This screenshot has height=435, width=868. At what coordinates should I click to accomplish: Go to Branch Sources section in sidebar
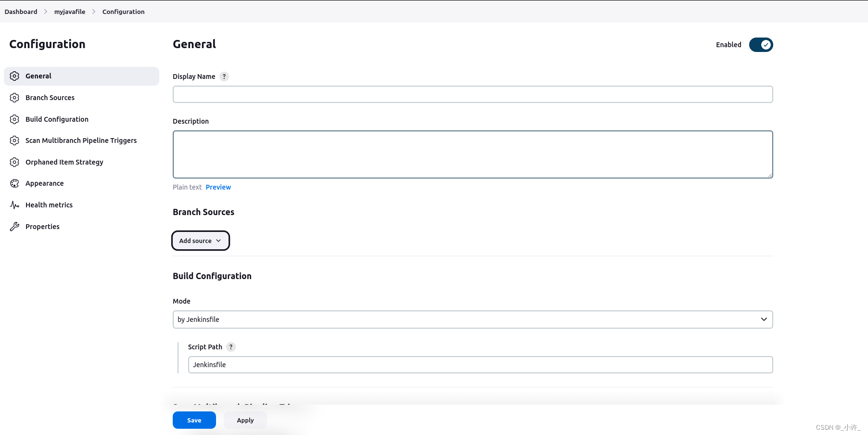tap(81, 98)
